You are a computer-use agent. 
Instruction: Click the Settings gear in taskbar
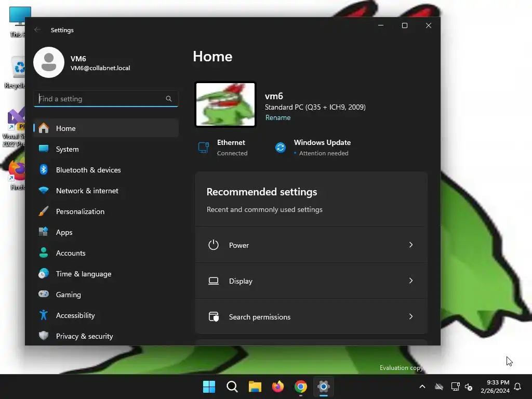pos(323,387)
